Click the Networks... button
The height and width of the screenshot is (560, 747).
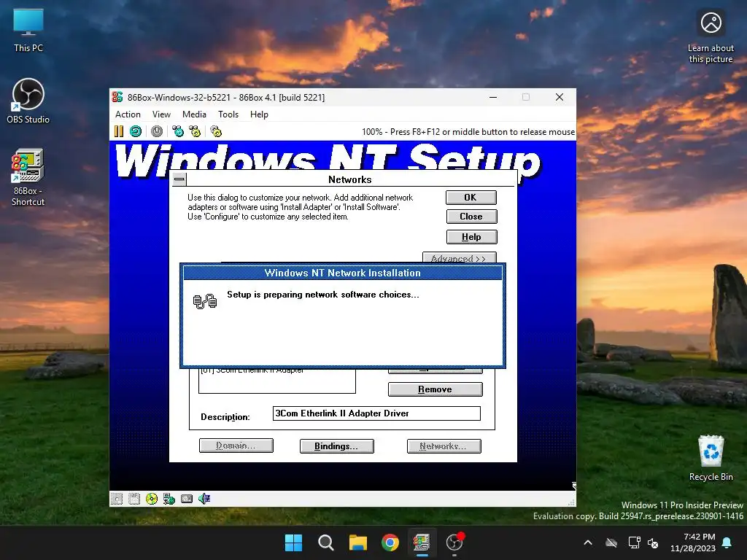[x=444, y=446]
